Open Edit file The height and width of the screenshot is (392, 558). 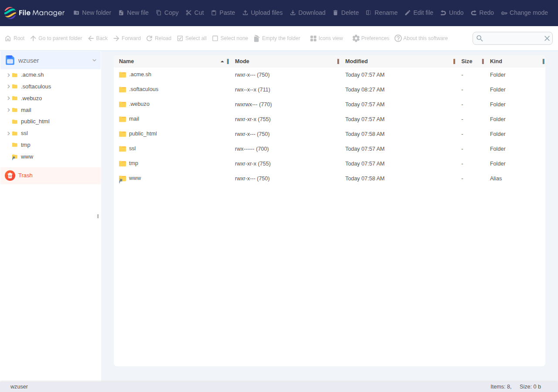[x=419, y=13]
